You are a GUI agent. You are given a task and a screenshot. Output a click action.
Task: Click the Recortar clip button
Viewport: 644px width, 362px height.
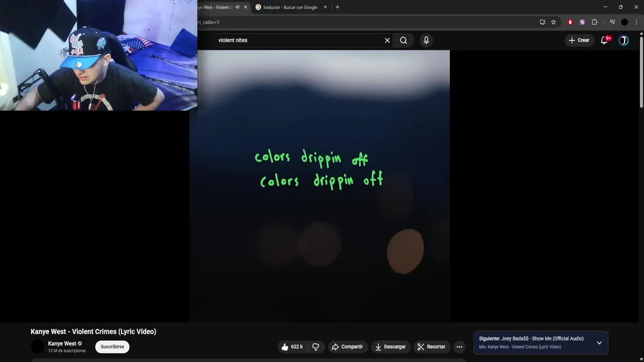(431, 347)
